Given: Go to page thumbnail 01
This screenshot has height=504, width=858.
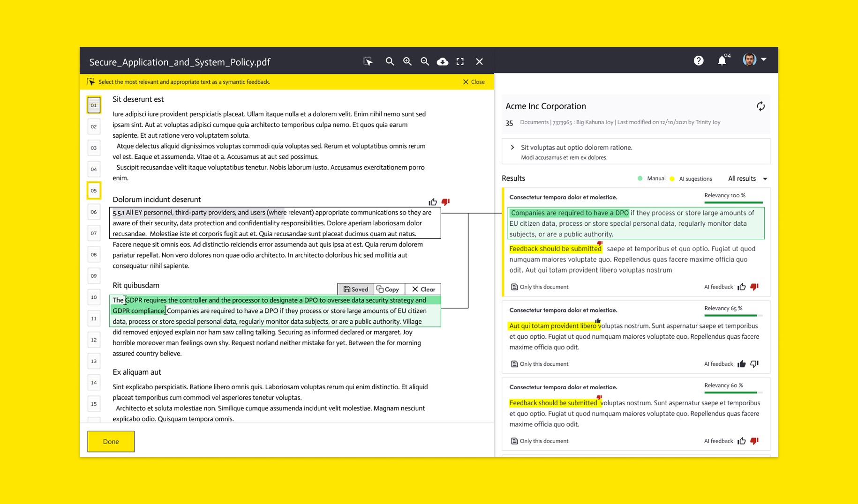Looking at the screenshot, I should tap(94, 105).
